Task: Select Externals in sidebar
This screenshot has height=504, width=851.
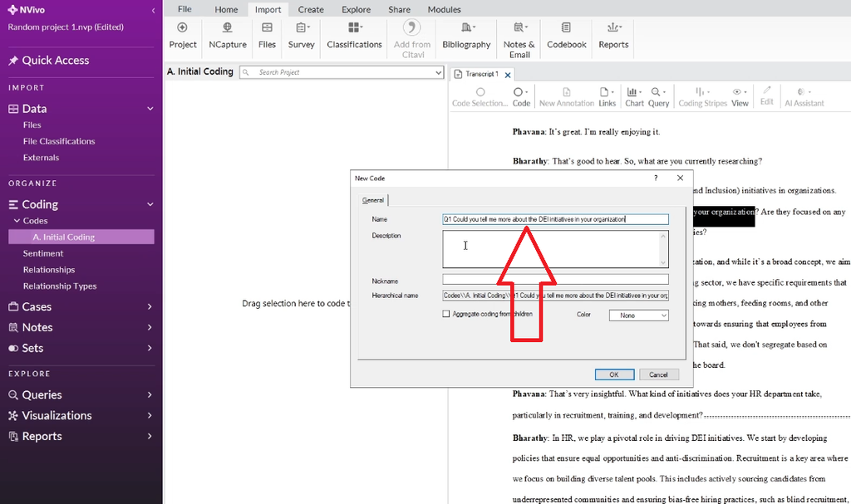Action: pos(41,157)
